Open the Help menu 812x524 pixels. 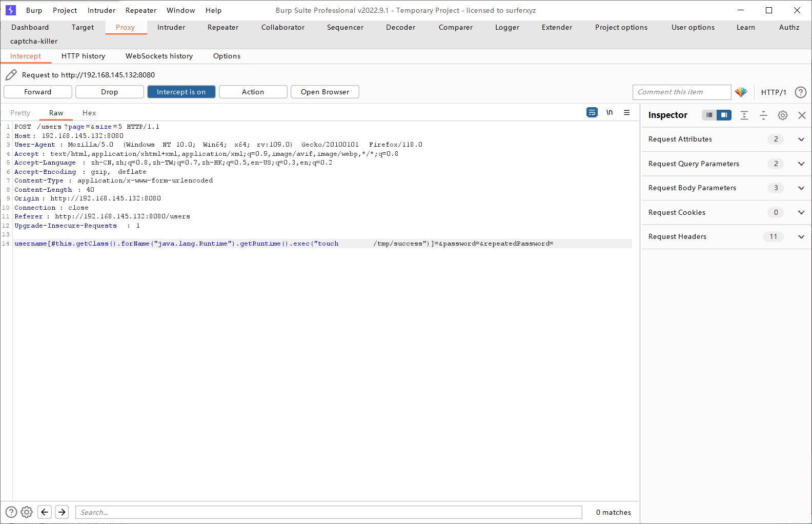(214, 10)
